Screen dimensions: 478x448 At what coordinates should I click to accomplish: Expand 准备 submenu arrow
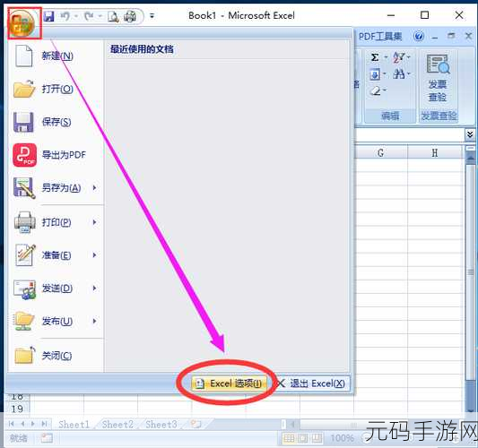[94, 255]
